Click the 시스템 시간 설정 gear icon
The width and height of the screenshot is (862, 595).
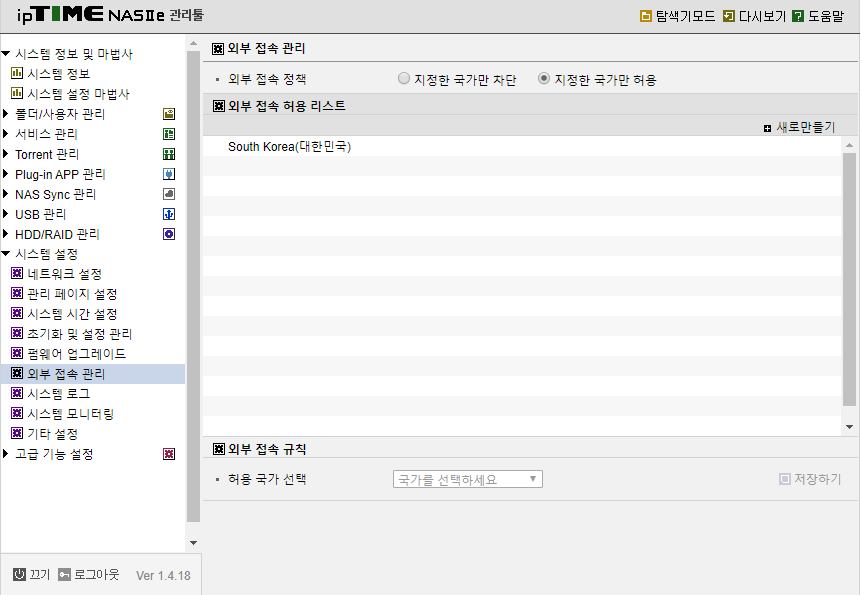pos(17,313)
